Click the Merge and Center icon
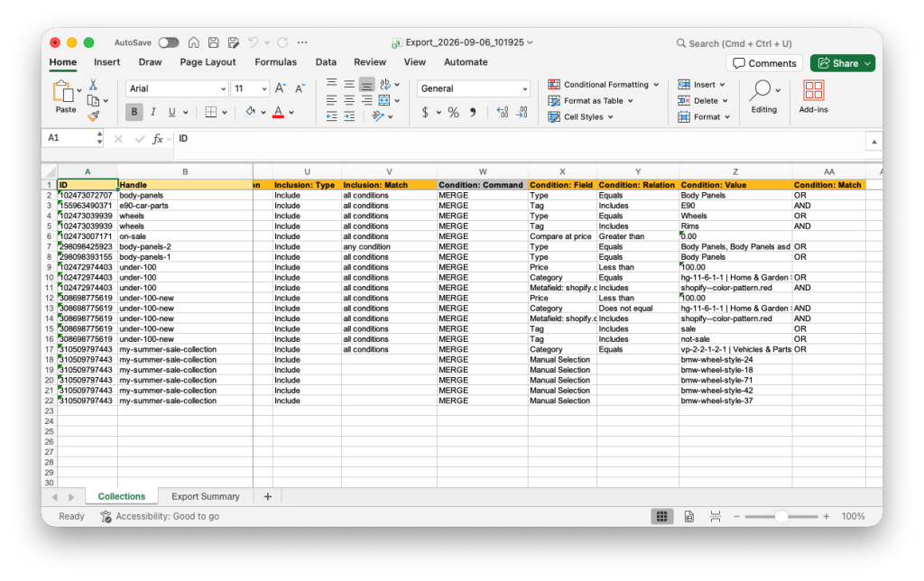The height and width of the screenshot is (581, 924). (x=384, y=100)
